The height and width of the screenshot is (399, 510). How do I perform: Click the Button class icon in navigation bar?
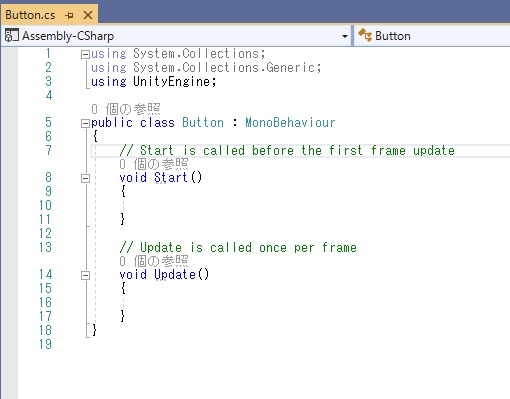365,35
